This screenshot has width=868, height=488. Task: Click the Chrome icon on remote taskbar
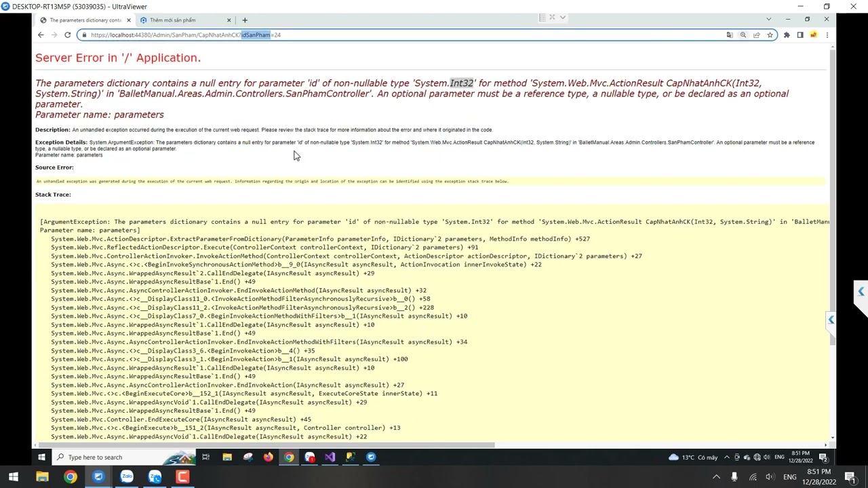point(289,457)
